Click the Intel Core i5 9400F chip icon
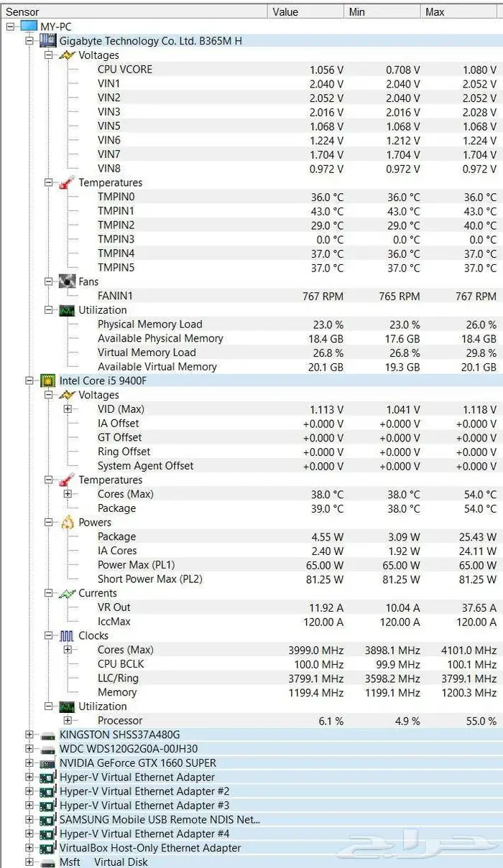 tap(48, 381)
